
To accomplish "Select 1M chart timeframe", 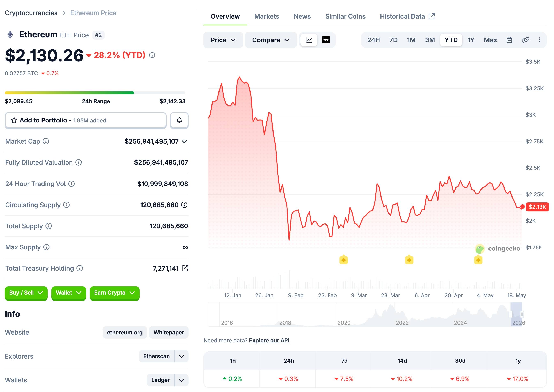I will click(x=411, y=40).
